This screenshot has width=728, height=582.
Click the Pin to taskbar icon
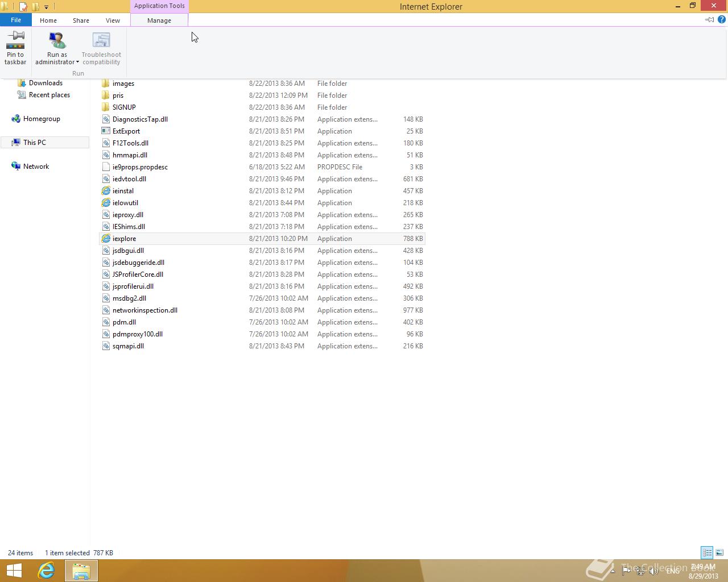pyautogui.click(x=15, y=40)
